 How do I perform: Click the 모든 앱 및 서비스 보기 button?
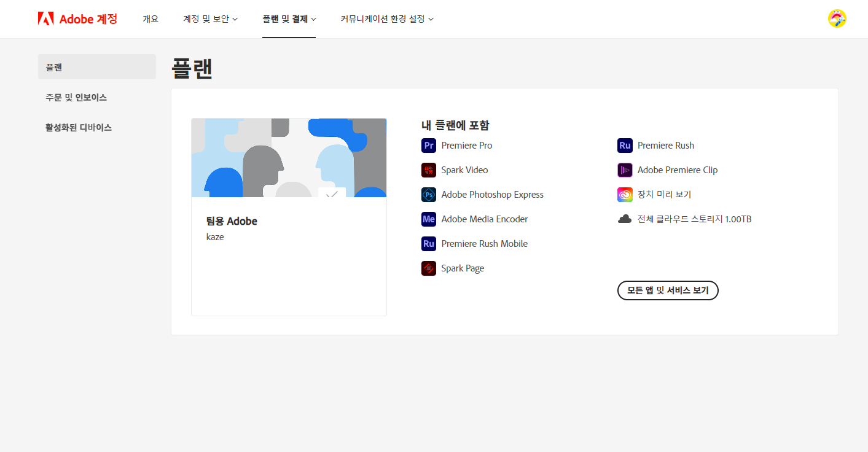pyautogui.click(x=668, y=290)
